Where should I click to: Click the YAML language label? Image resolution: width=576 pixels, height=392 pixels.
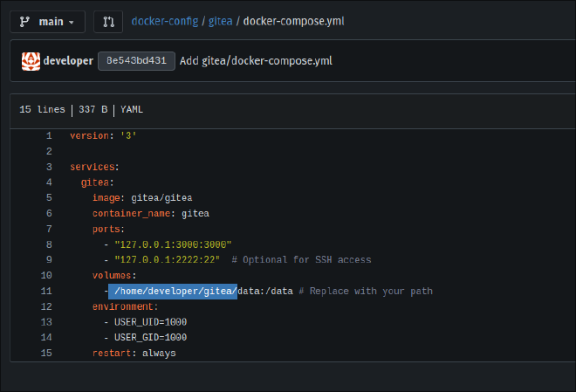click(132, 109)
